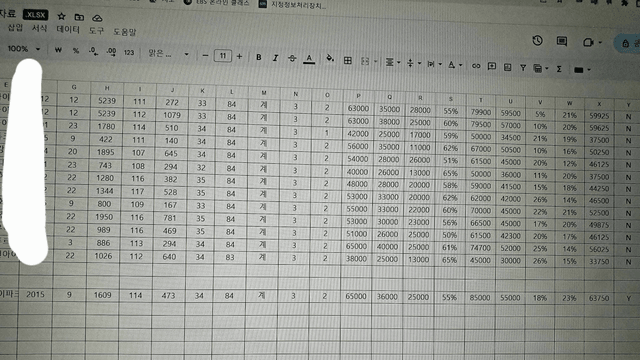Viewport: 640px width, 360px height.
Task: Star the spreadsheet with the star icon
Action: pos(61,16)
